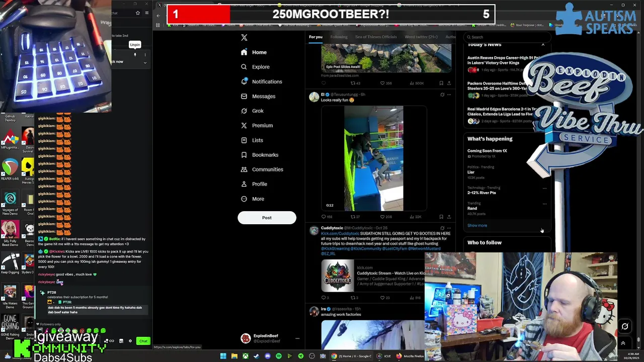The width and height of the screenshot is (644, 362).
Task: Bookmark the pool slides post
Action: pos(441,83)
